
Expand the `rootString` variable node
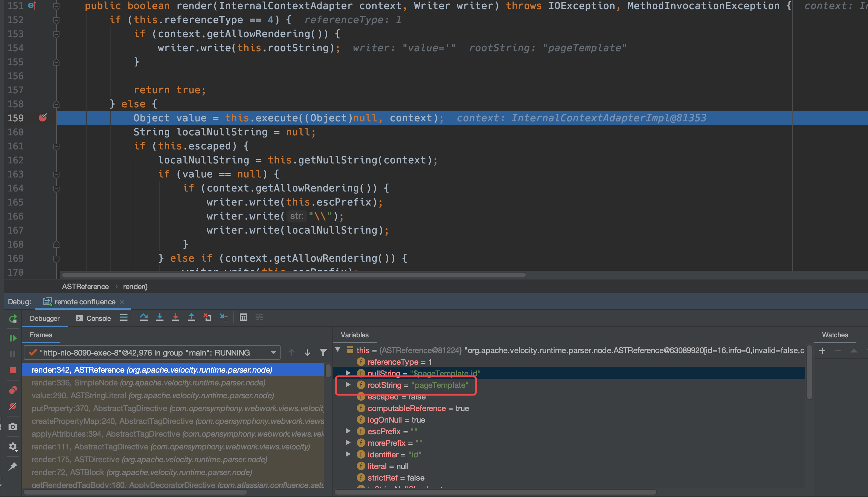click(x=348, y=385)
